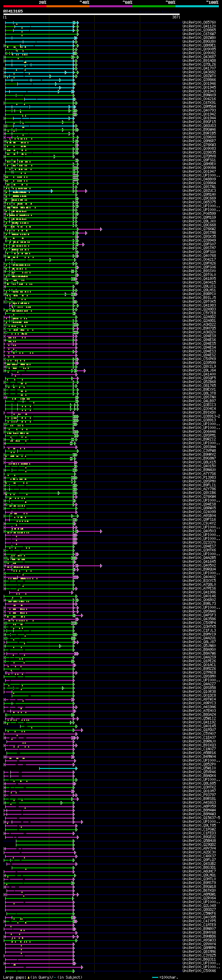Screen dimensions: 222x980
Task: Open hit UniRef100_Q39865
Action: (199, 30)
